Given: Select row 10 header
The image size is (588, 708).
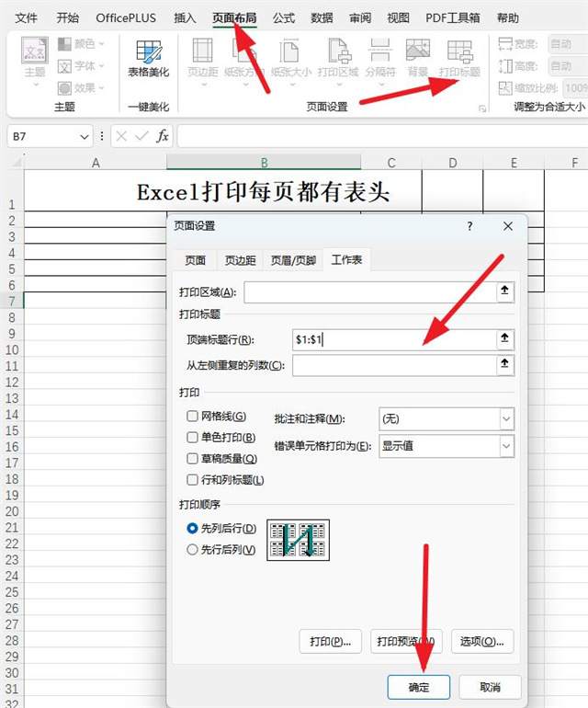Looking at the screenshot, I should coord(12,350).
